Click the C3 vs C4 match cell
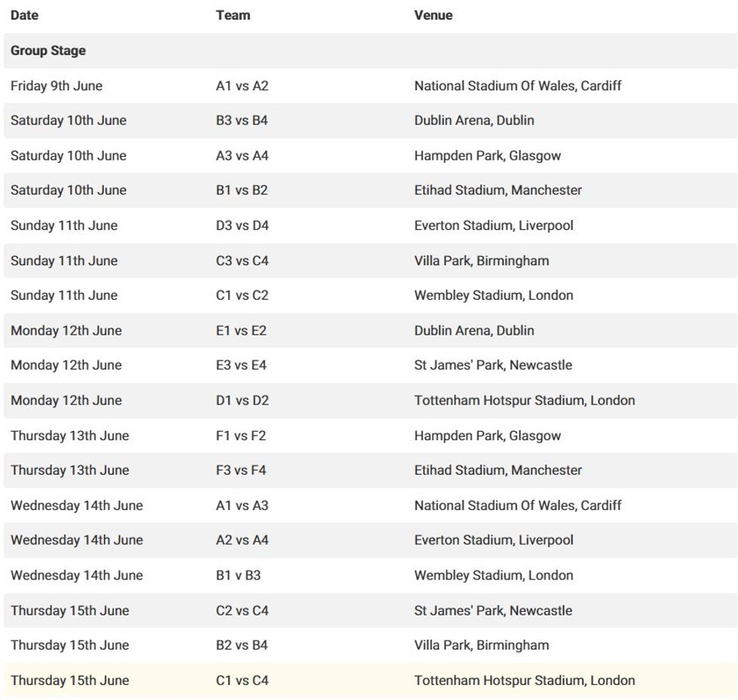Image resolution: width=738 pixels, height=700 pixels. [242, 261]
